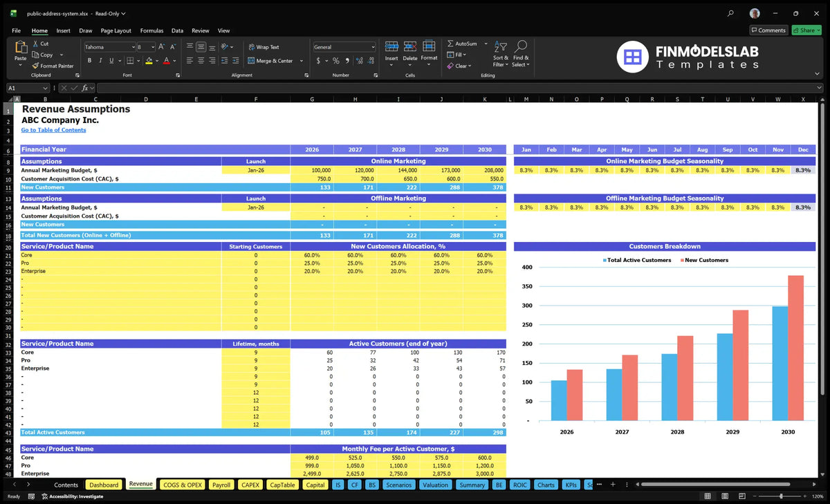This screenshot has width=830, height=504.
Task: Open the COGS & OPEX sheet tab
Action: (x=182, y=485)
